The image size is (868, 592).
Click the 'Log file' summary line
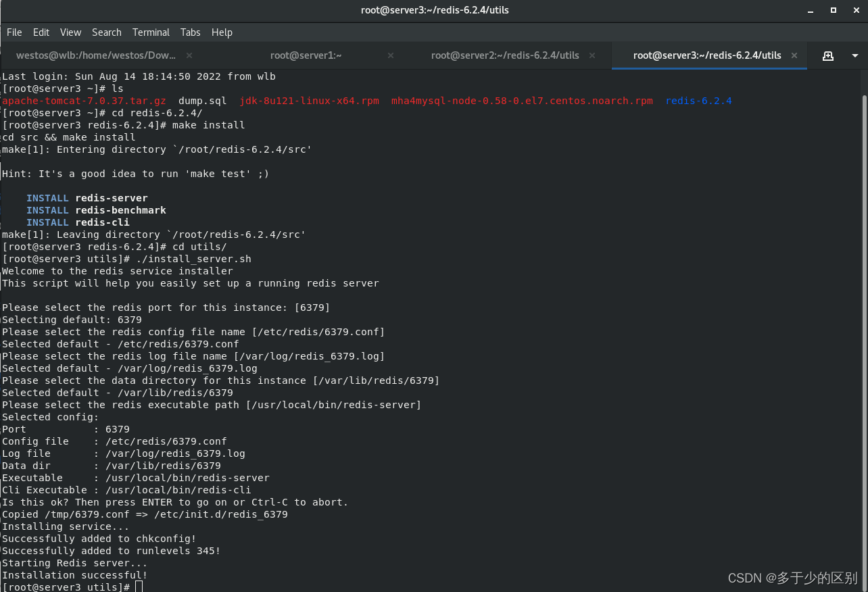124,453
